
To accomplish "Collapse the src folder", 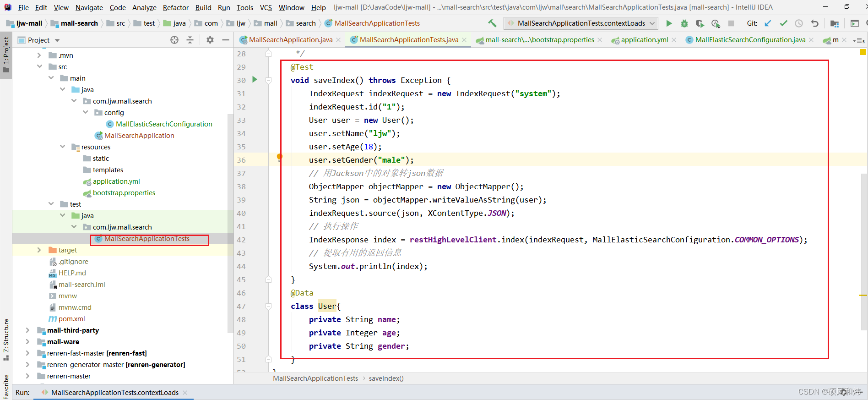I will click(39, 67).
